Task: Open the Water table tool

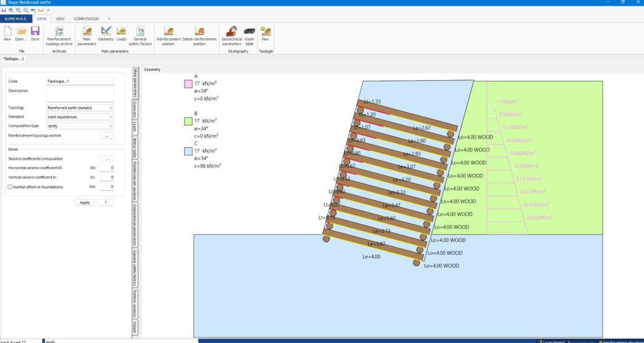Action: coord(249,31)
